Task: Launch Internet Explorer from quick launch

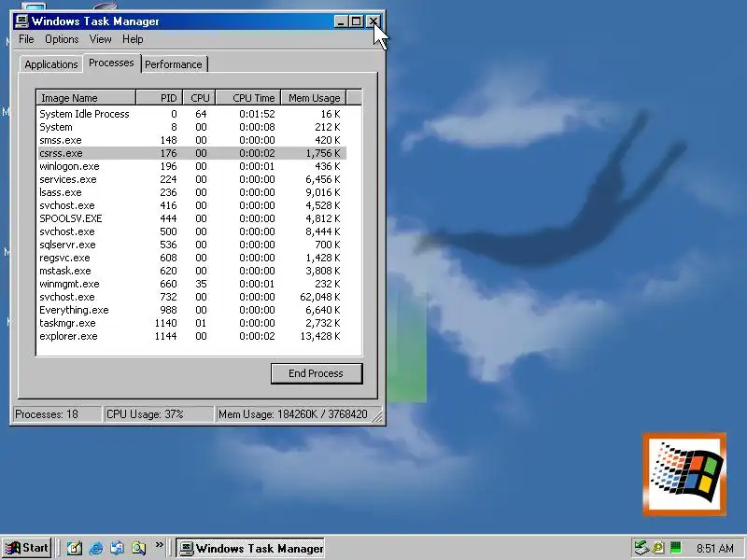Action: (96, 548)
